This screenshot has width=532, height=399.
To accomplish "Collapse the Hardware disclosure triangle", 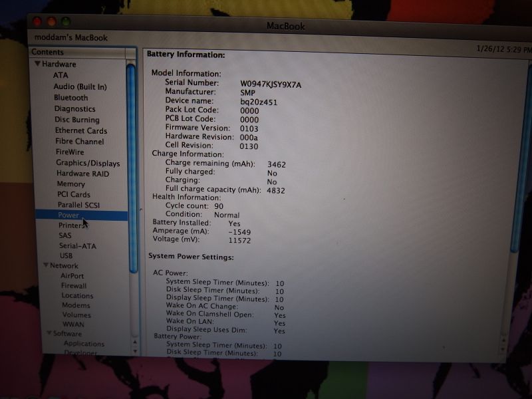I will tap(37, 64).
